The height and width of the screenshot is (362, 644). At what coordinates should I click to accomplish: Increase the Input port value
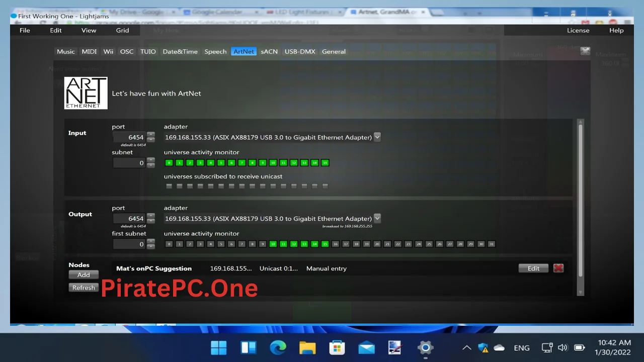pyautogui.click(x=150, y=134)
